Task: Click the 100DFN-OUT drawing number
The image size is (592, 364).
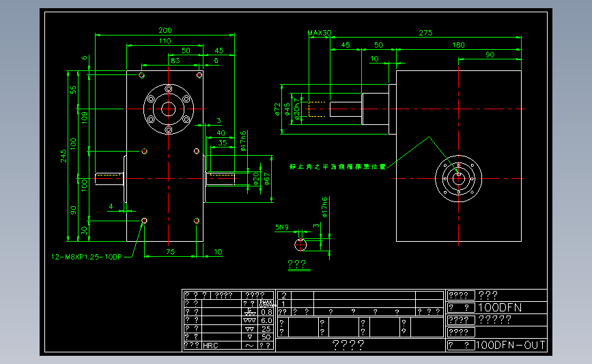Action: tap(511, 345)
